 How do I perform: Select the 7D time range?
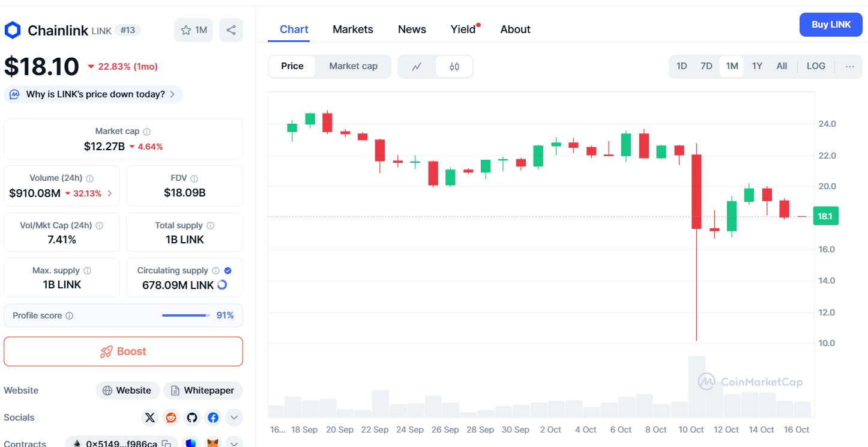pos(707,66)
